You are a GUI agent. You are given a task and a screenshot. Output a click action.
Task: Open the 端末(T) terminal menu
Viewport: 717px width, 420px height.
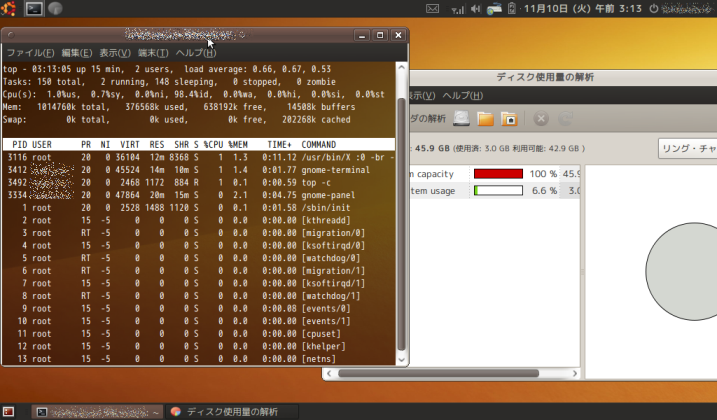tap(153, 53)
